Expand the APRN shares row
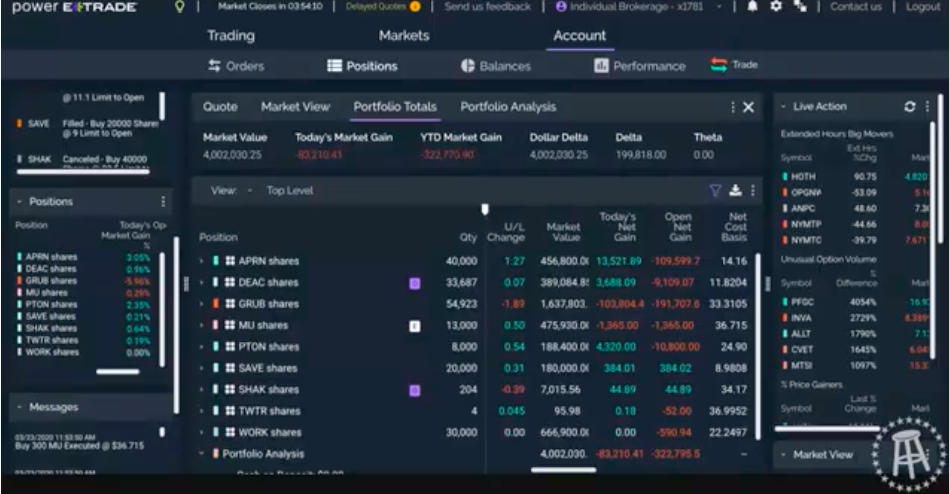 (202, 261)
